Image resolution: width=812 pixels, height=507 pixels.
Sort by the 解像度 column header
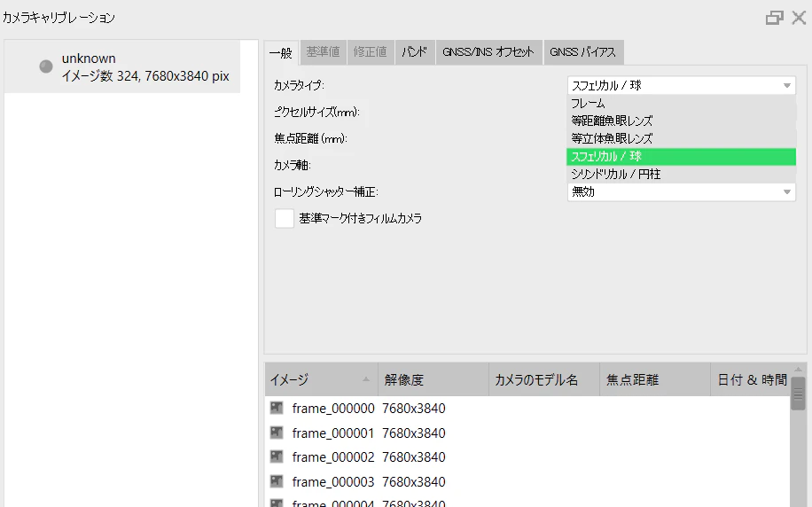pos(433,379)
